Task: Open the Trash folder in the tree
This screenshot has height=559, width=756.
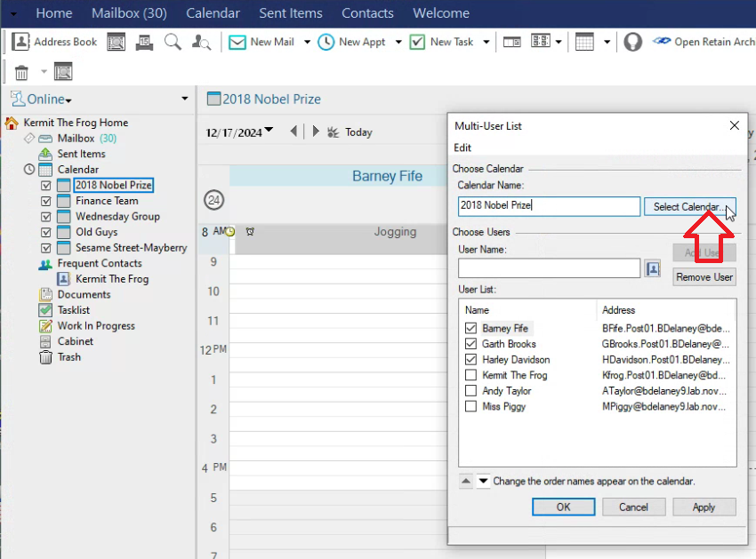Action: [x=69, y=357]
